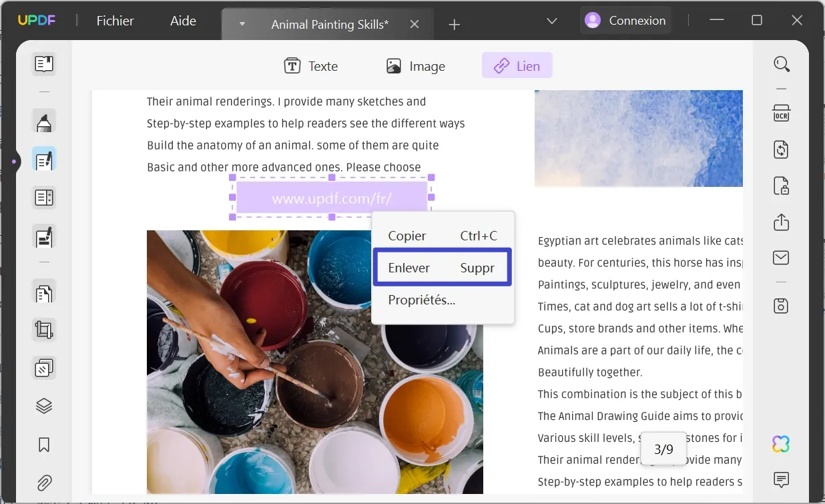Open the Bookmarks panel icon
Image resolution: width=825 pixels, height=504 pixels.
(x=44, y=445)
